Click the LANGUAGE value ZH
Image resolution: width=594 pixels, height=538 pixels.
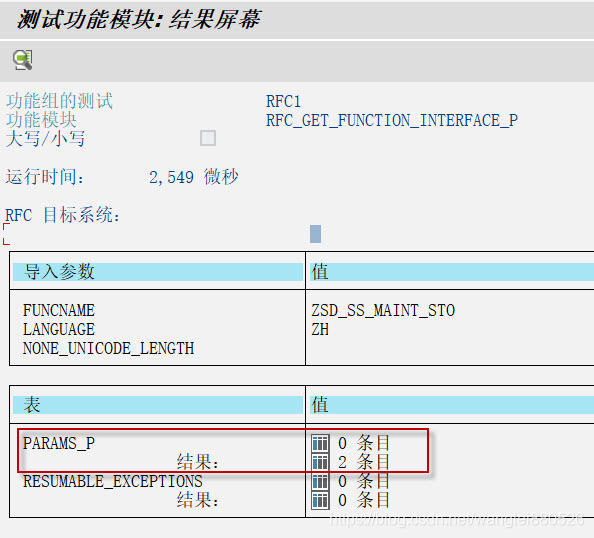pos(320,330)
